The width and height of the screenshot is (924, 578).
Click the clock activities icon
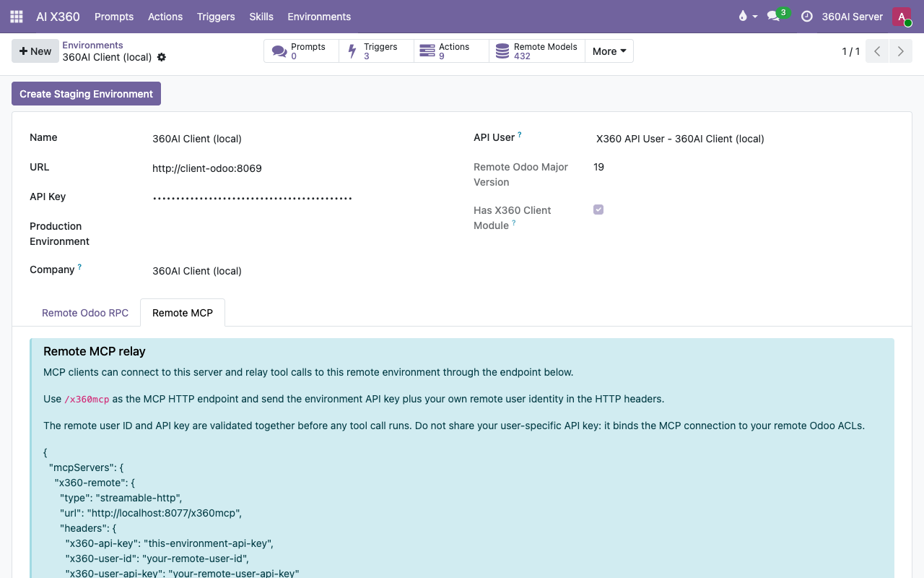(x=807, y=16)
